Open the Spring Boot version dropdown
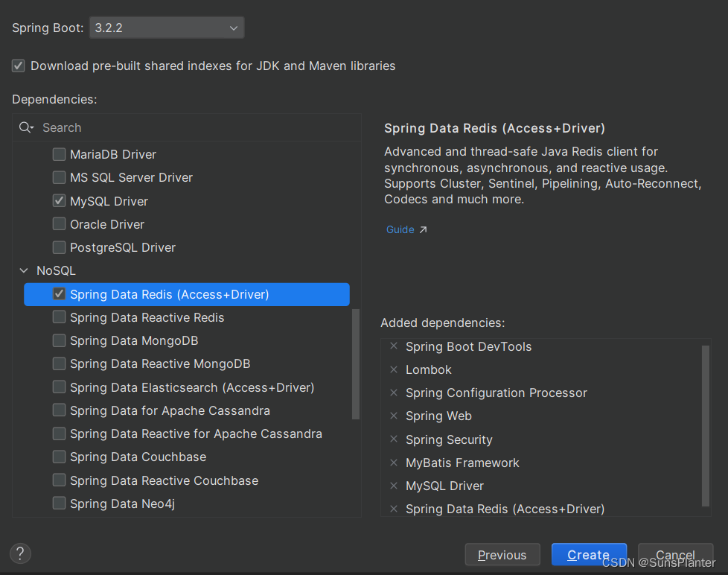Image resolution: width=728 pixels, height=575 pixels. coord(166,28)
